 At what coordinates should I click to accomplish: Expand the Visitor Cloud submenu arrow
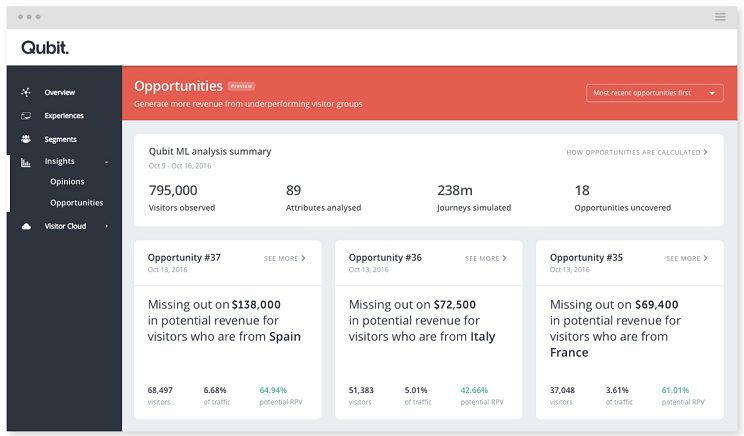[x=106, y=226]
